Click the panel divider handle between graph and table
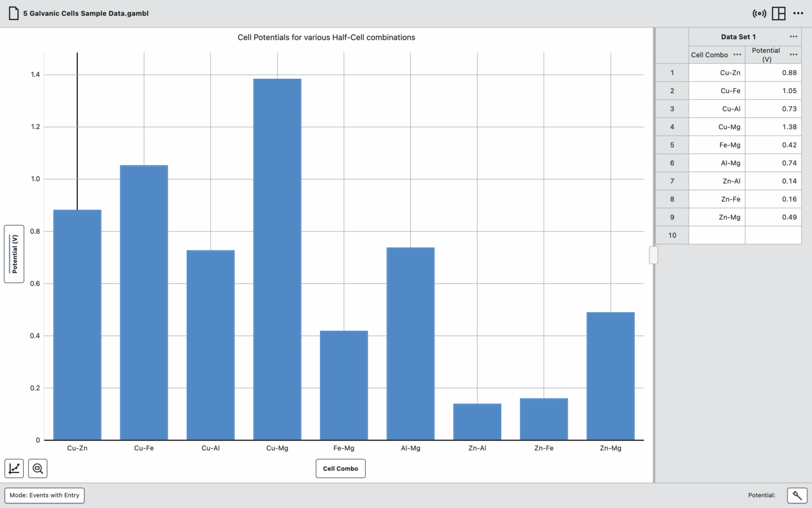Viewport: 812px width, 508px height. (653, 255)
